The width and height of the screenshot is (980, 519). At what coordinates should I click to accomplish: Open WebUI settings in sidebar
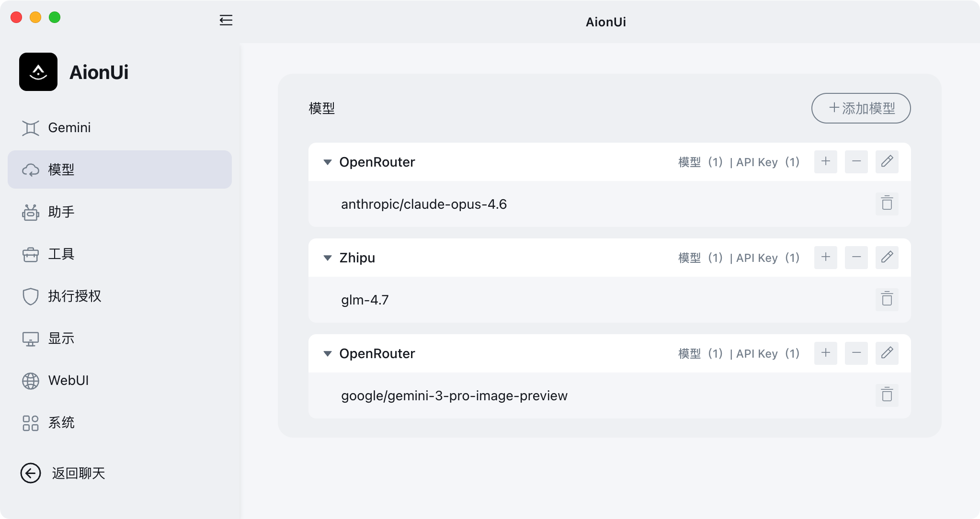[x=68, y=381]
